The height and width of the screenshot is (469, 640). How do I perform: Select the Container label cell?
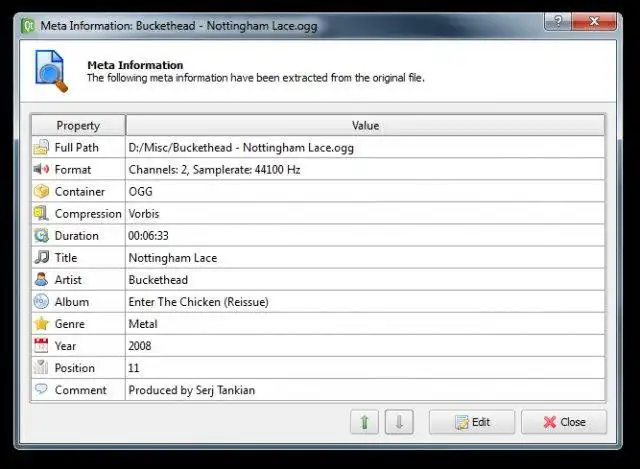click(x=78, y=191)
